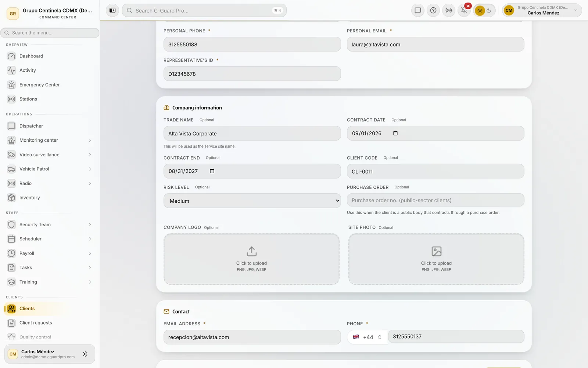Click the Inventory box icon
The width and height of the screenshot is (588, 368).
(x=11, y=198)
